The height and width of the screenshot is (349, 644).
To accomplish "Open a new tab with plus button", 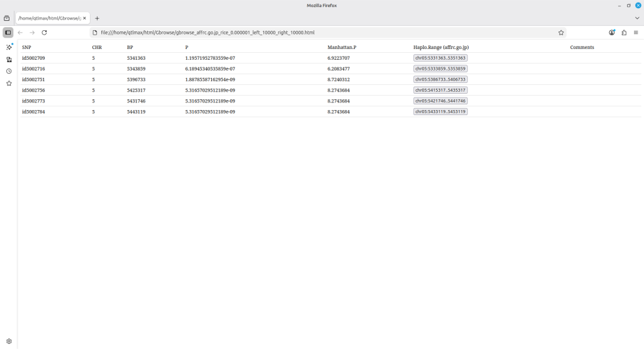I will tap(97, 18).
